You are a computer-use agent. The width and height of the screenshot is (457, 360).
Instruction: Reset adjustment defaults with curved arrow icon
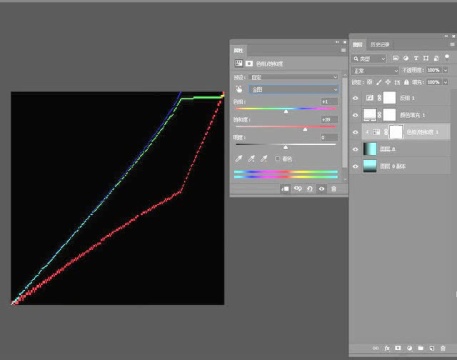310,189
